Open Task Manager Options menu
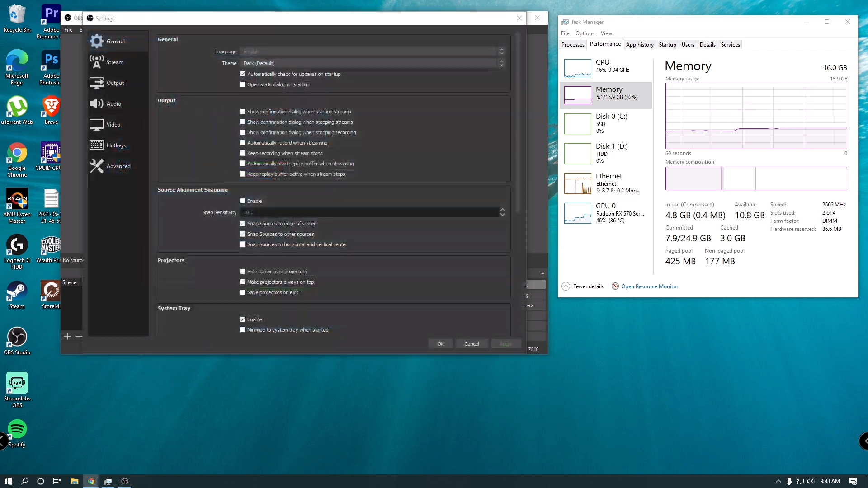Image resolution: width=868 pixels, height=488 pixels. [585, 33]
